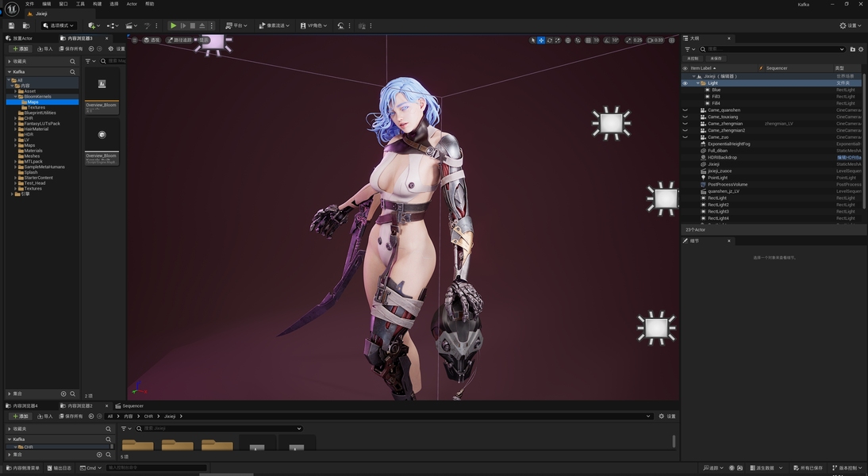Click the 路径追踪 view mode button
Viewport: 868px width, 476px height.
pos(179,40)
